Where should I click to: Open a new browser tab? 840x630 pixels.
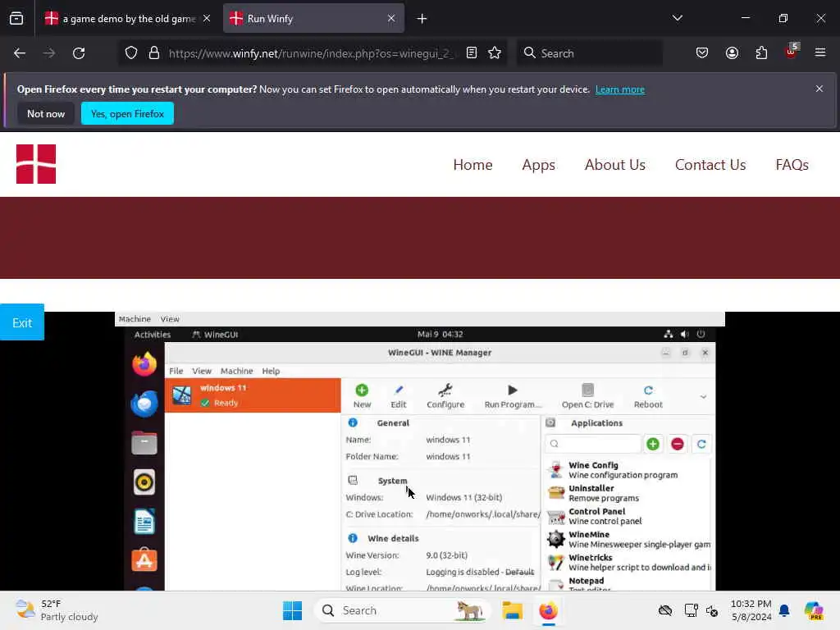coord(422,19)
